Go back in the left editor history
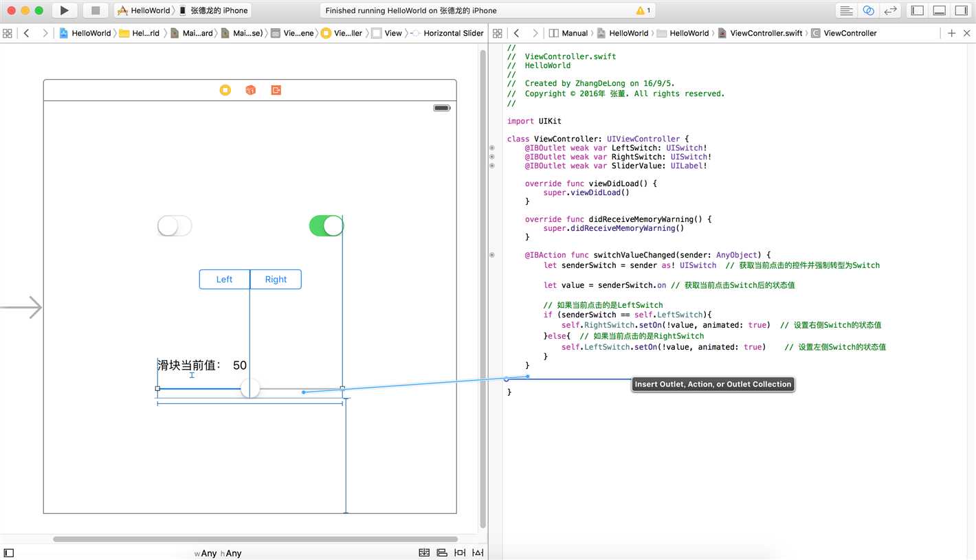Viewport: 976px width, 560px height. [x=26, y=33]
